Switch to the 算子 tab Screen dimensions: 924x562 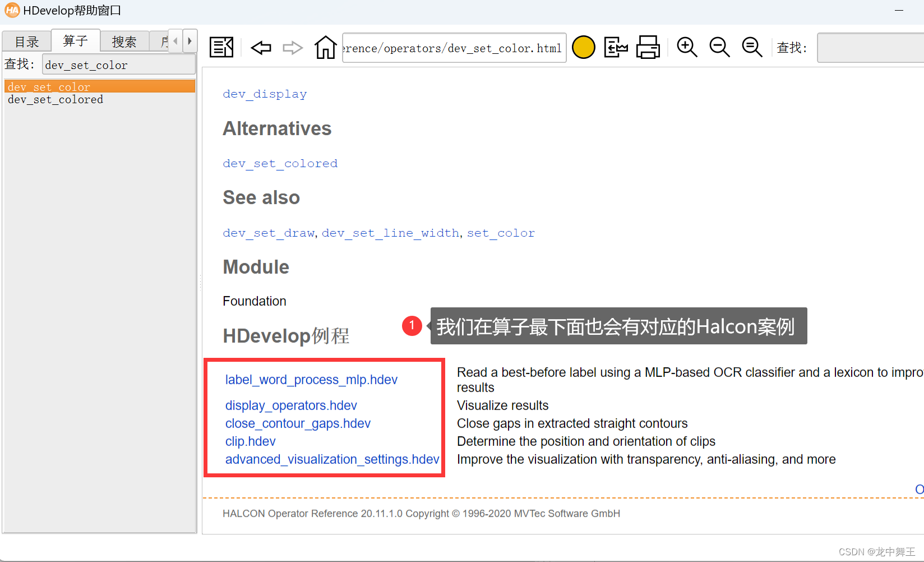(76, 40)
